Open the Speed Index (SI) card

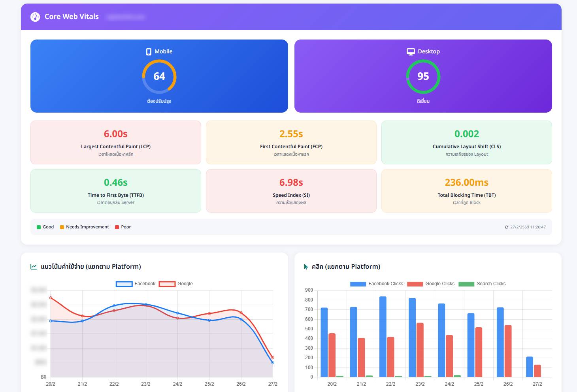[x=291, y=191]
